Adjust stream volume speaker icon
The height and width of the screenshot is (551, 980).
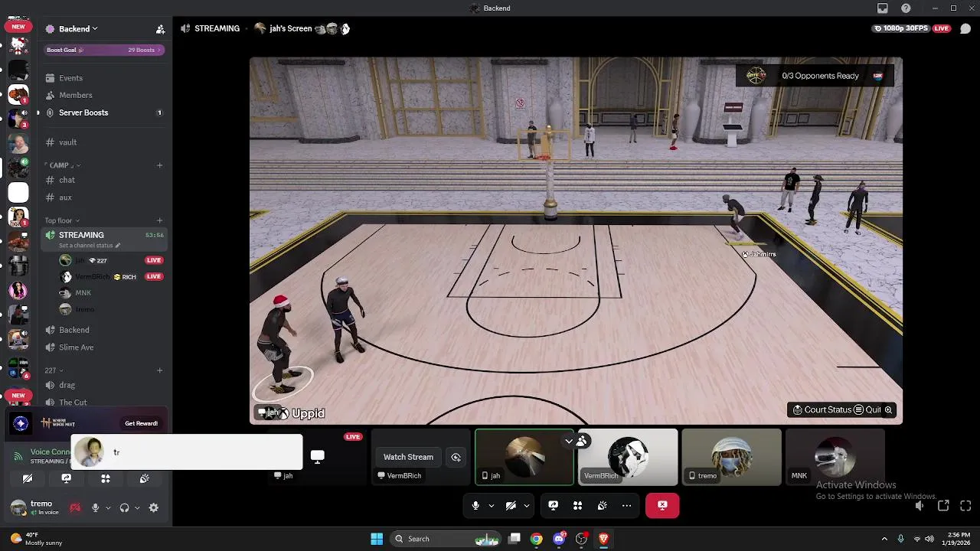[x=920, y=506]
